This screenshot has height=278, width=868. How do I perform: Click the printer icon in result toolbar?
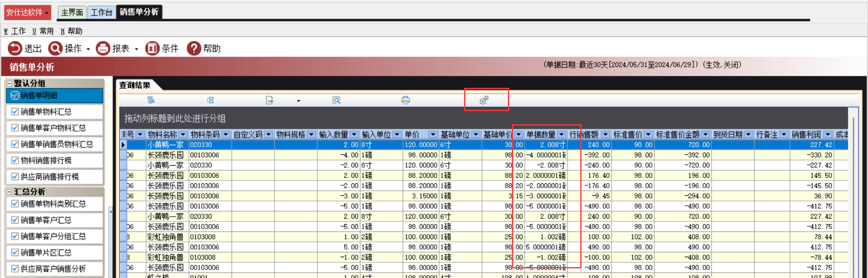[405, 100]
